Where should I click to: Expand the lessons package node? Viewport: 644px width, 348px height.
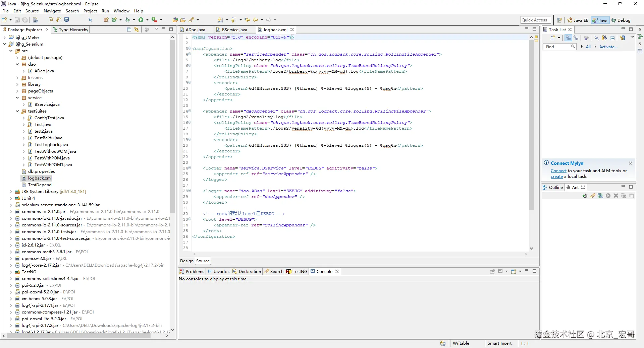[x=17, y=78]
